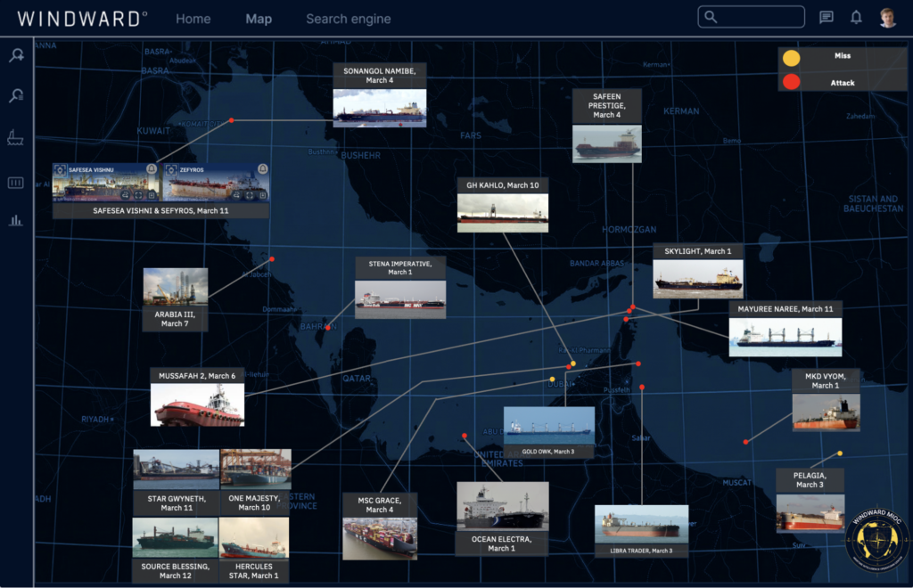Image resolution: width=913 pixels, height=588 pixels.
Task: Switch to the Home tab
Action: click(193, 18)
